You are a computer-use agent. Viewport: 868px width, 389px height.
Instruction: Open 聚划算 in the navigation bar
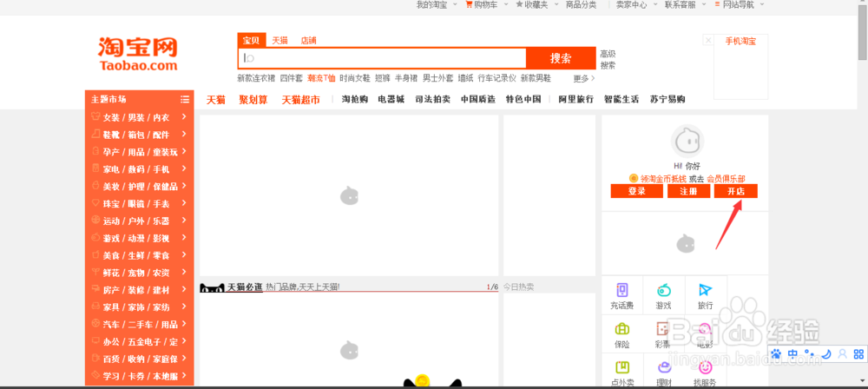tap(253, 100)
